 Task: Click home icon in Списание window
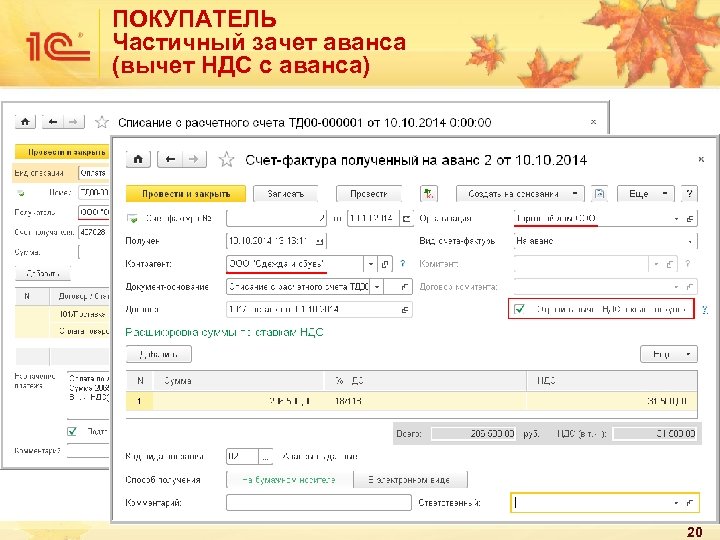click(x=25, y=122)
